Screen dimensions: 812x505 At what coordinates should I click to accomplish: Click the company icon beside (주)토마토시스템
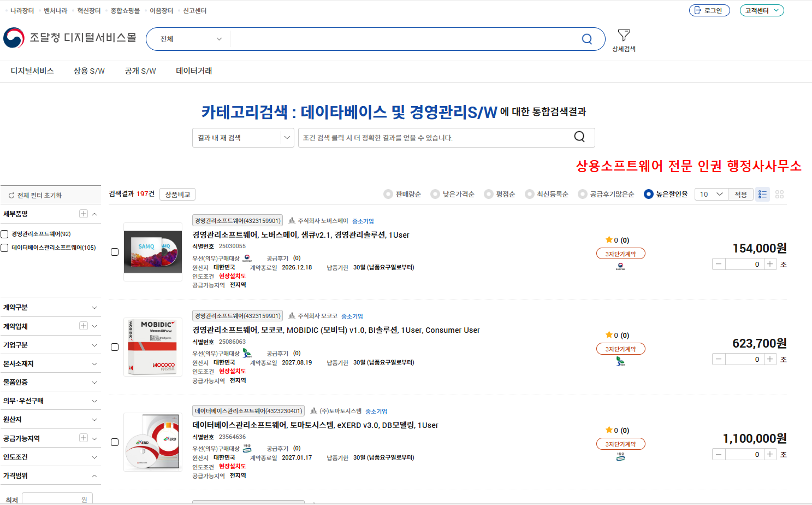(313, 411)
